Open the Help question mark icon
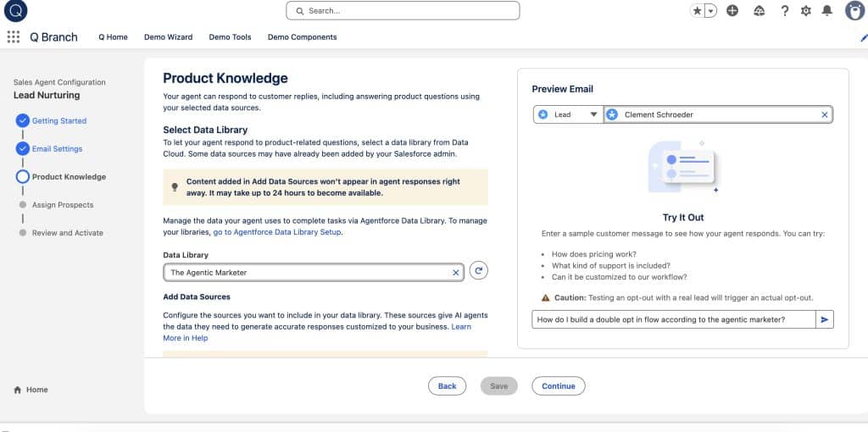 pos(784,10)
